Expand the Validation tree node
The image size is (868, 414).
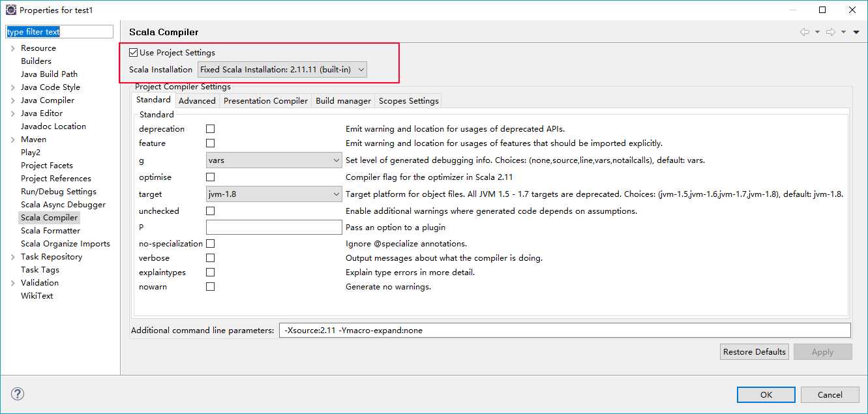(12, 283)
